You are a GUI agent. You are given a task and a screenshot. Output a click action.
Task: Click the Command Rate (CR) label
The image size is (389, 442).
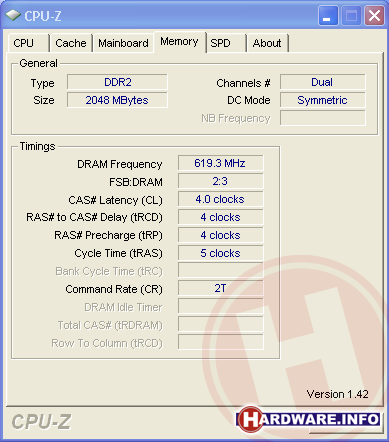pyautogui.click(x=114, y=289)
